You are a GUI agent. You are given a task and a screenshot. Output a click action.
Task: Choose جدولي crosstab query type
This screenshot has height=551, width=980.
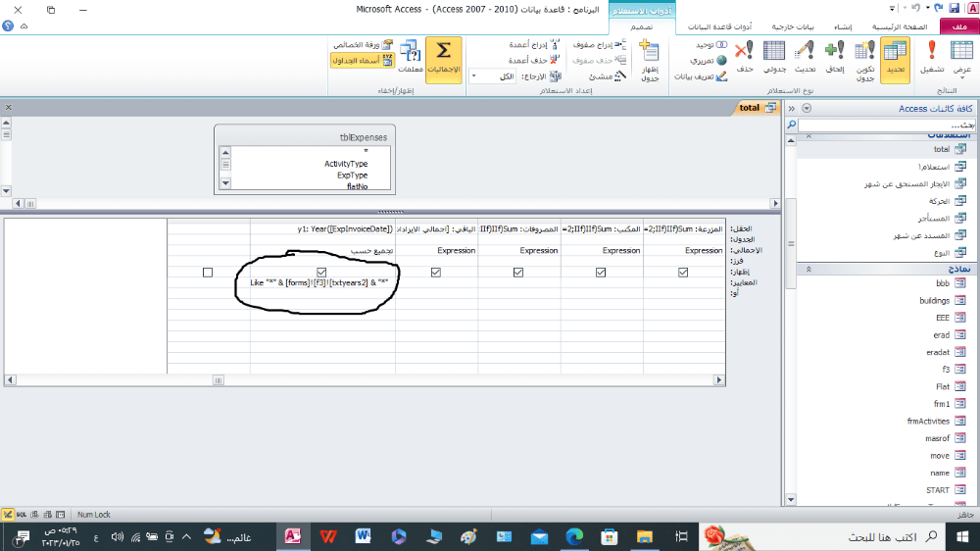(774, 58)
